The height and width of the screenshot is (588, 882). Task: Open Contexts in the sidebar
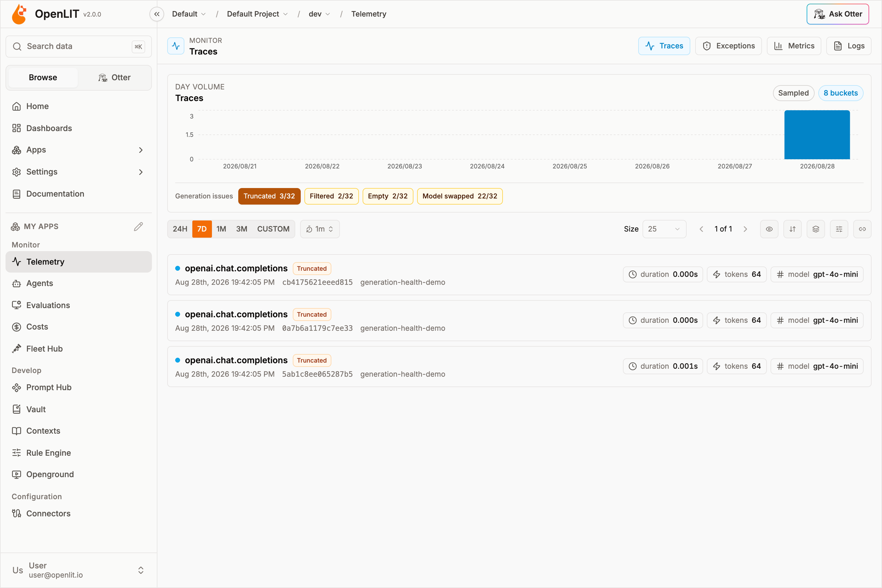(x=79, y=431)
